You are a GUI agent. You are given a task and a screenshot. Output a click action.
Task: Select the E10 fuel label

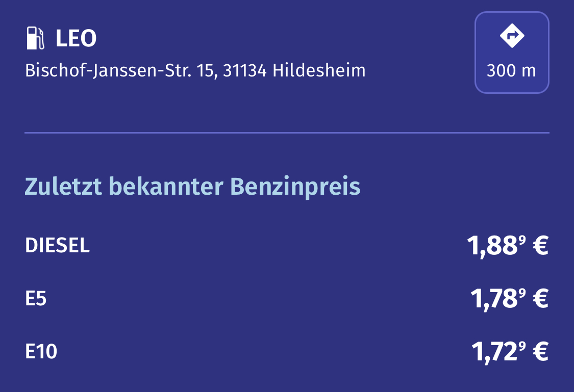(41, 352)
